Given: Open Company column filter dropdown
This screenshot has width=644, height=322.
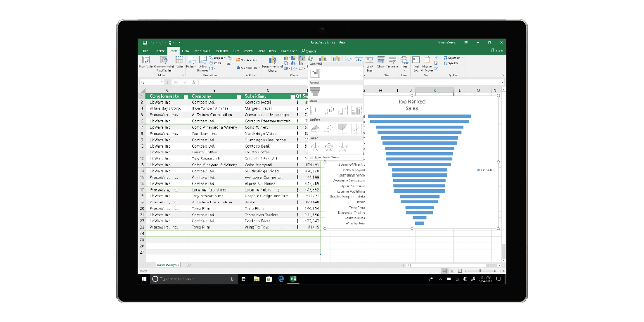Looking at the screenshot, I should click(x=238, y=97).
